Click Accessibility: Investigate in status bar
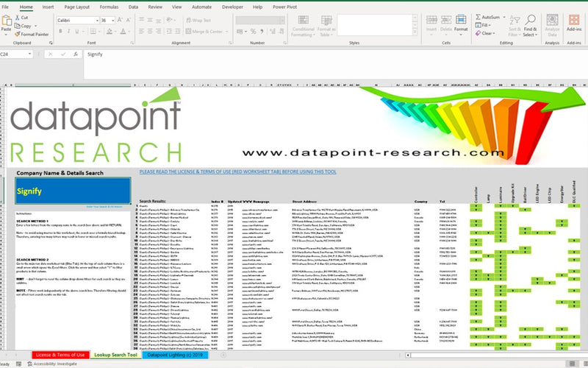The image size is (588, 368). [x=52, y=364]
